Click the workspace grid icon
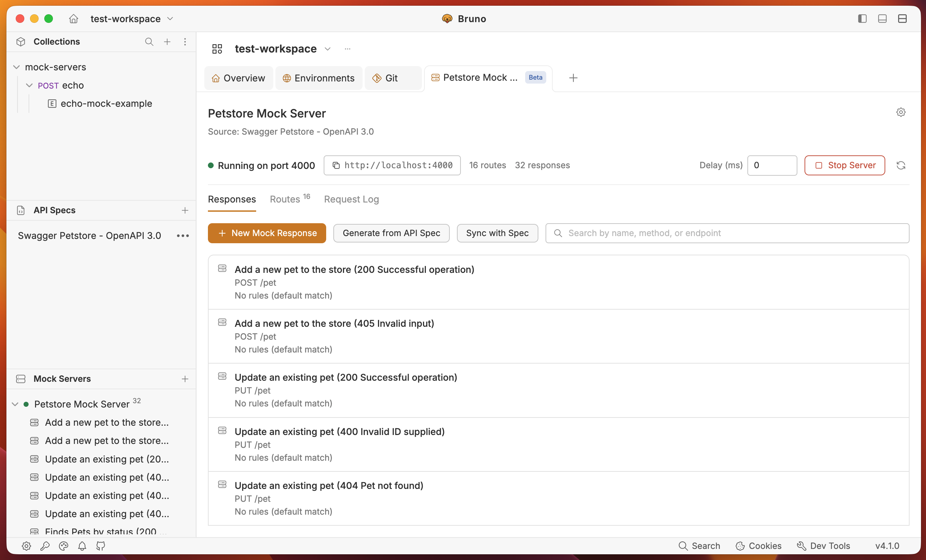This screenshot has width=926, height=560. (x=217, y=49)
